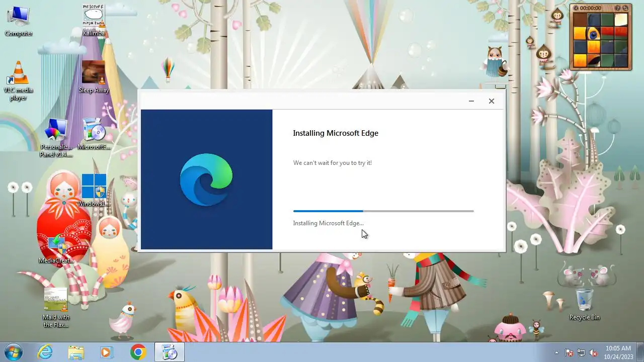644x362 pixels.
Task: Click the Microsoft Edge logo in installer
Action: click(x=206, y=179)
